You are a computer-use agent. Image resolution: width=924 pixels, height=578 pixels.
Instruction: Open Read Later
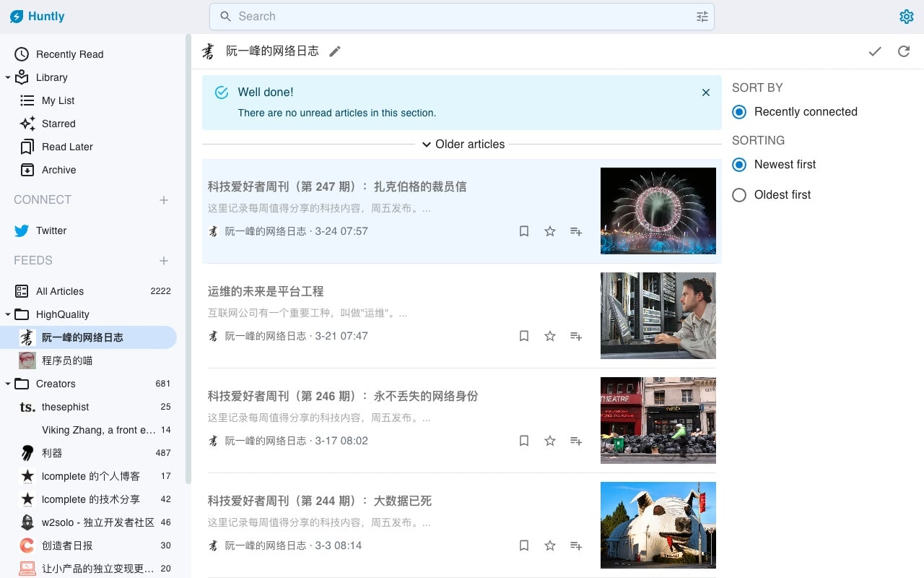90,147
